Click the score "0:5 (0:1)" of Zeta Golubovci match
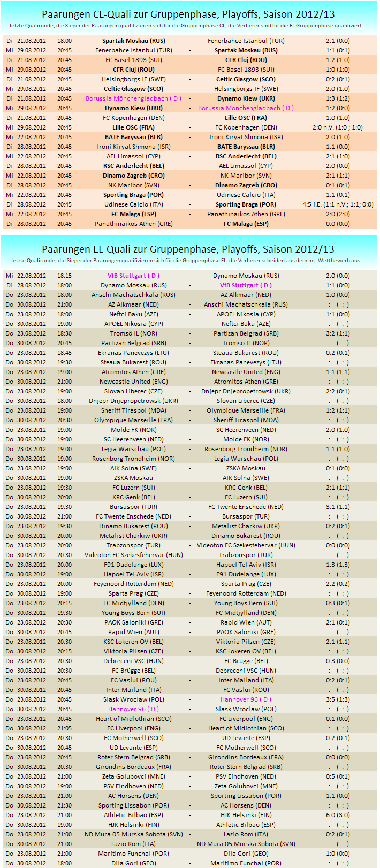 tap(338, 776)
